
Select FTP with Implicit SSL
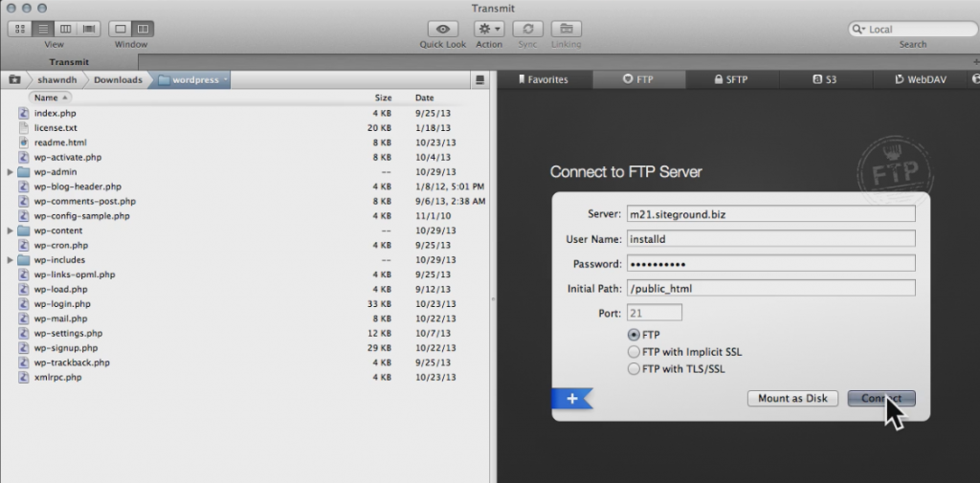coord(634,352)
